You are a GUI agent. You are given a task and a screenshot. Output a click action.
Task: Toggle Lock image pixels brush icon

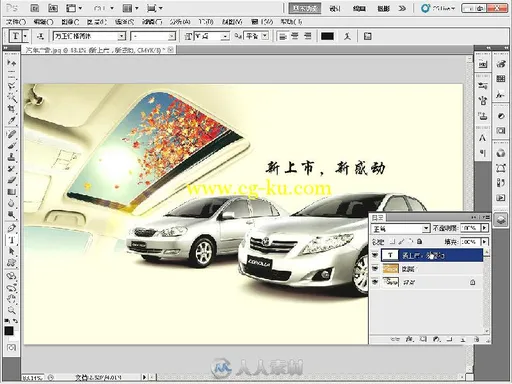coord(402,241)
